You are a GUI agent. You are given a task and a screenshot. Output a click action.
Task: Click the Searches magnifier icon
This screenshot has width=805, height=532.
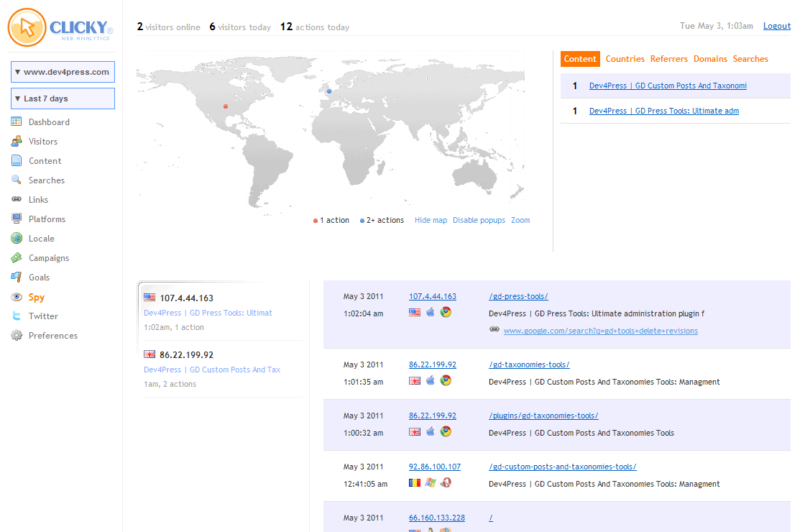coord(17,180)
